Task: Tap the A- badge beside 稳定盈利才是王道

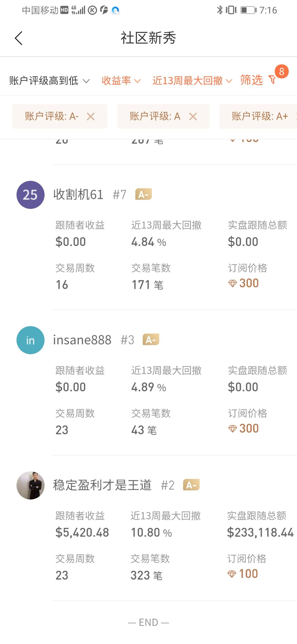Action: (x=191, y=485)
